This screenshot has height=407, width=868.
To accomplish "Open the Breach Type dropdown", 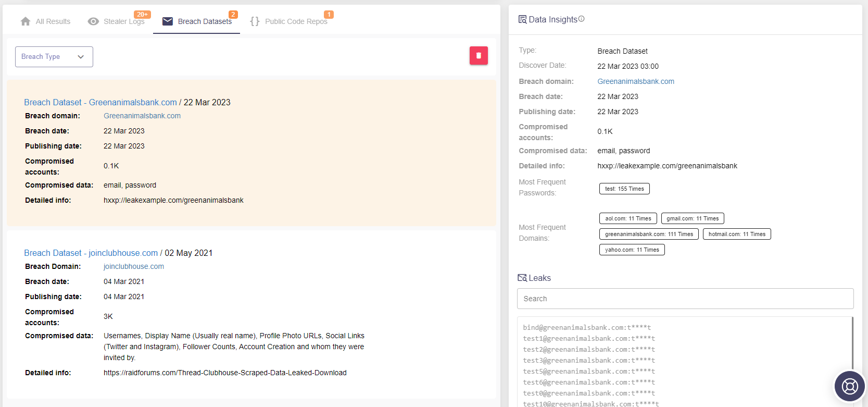I will click(x=54, y=57).
